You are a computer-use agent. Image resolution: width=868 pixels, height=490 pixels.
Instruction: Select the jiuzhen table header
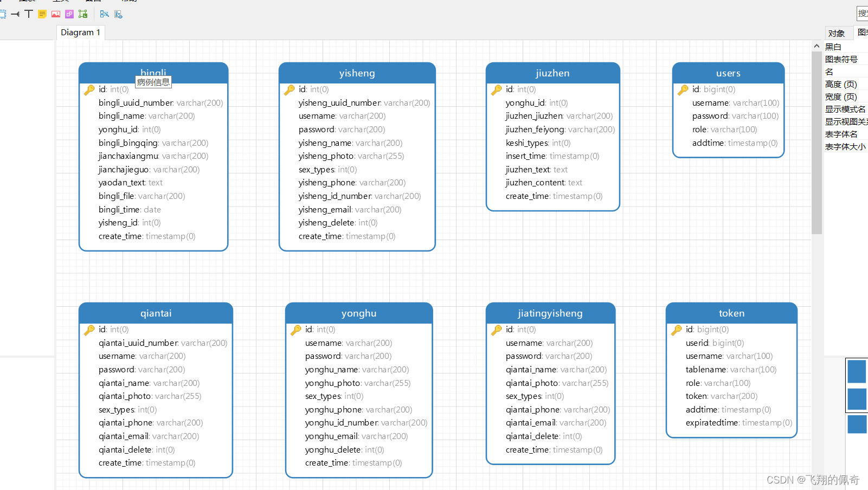pyautogui.click(x=553, y=73)
